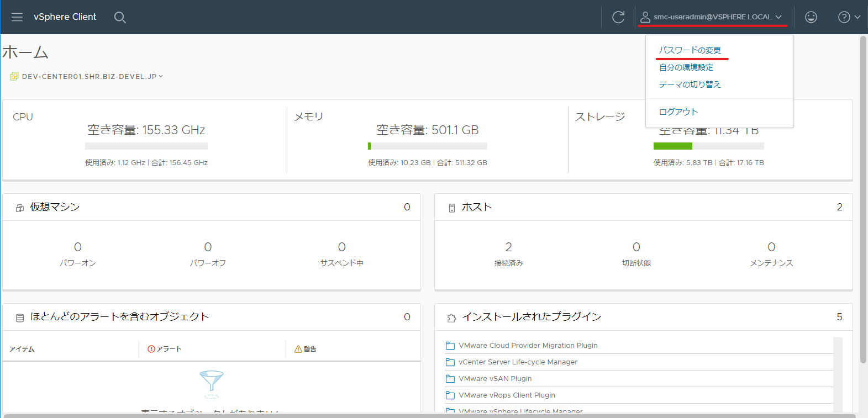Open the smiley feedback icon
Image resolution: width=868 pixels, height=418 pixels.
[x=811, y=17]
